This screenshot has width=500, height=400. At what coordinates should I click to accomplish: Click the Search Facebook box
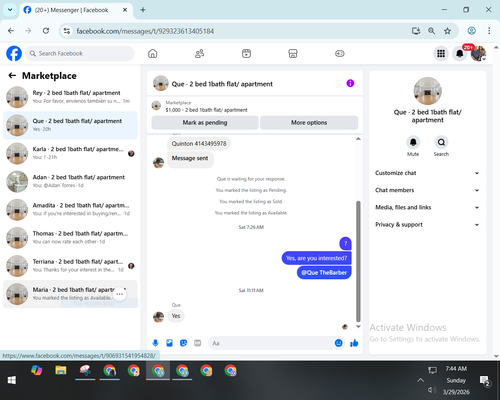[80, 53]
